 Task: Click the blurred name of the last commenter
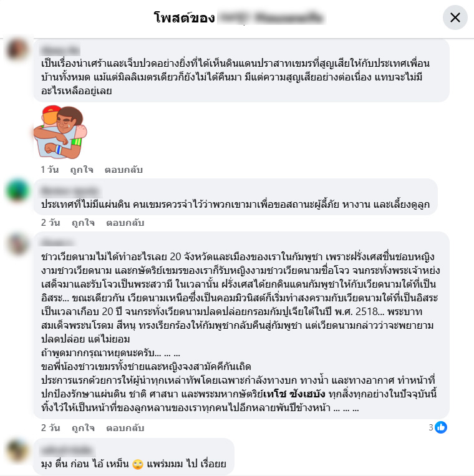[x=67, y=450]
